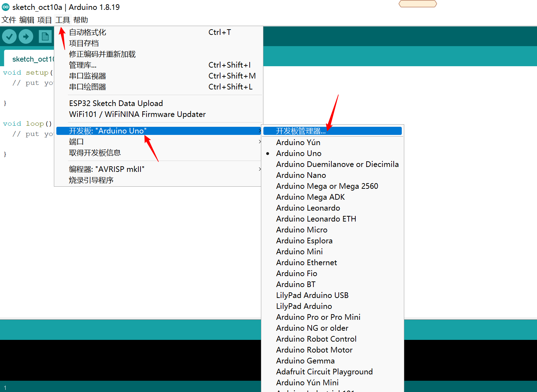Select 修正编码并重新加载 entry
This screenshot has width=537, height=392.
[x=158, y=54]
